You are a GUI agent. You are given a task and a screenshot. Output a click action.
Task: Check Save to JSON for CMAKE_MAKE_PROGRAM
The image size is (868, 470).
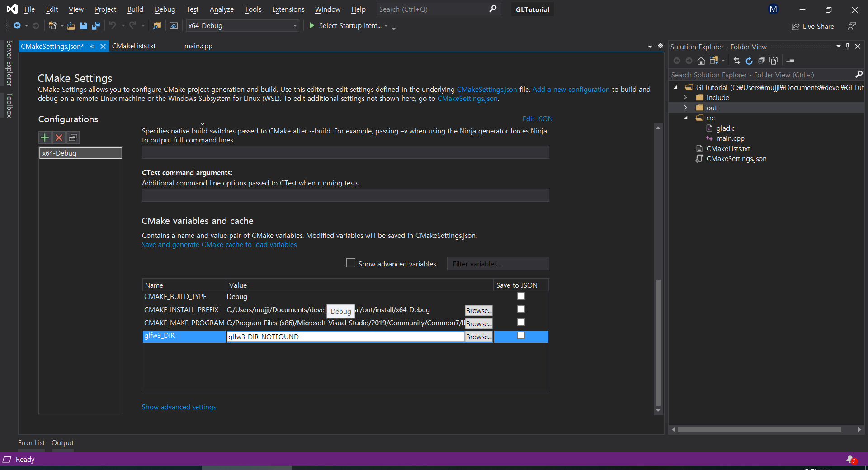click(521, 323)
